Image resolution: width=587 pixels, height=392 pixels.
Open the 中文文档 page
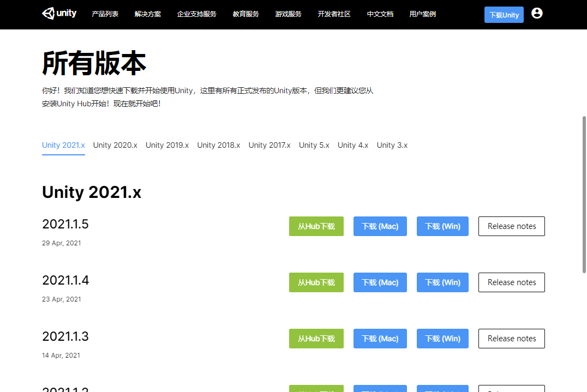pos(380,14)
